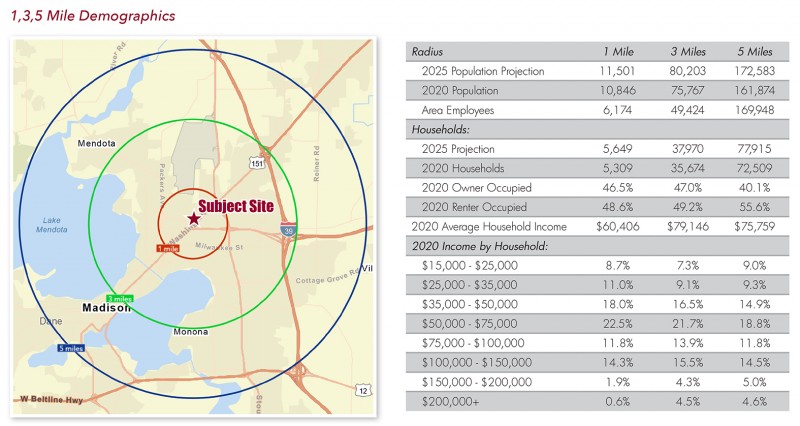The image size is (800, 426).
Task: Click the green '3 miles' radius label
Action: tap(120, 298)
